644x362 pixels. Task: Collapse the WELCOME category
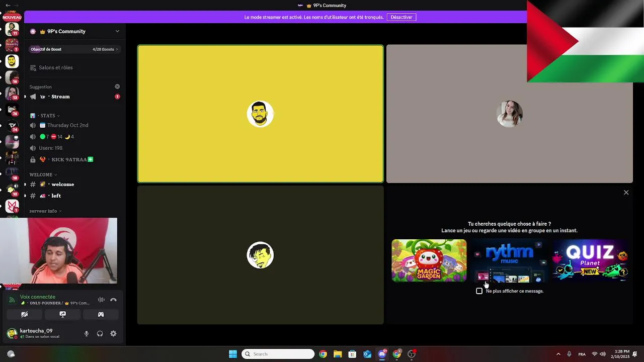coord(43,174)
